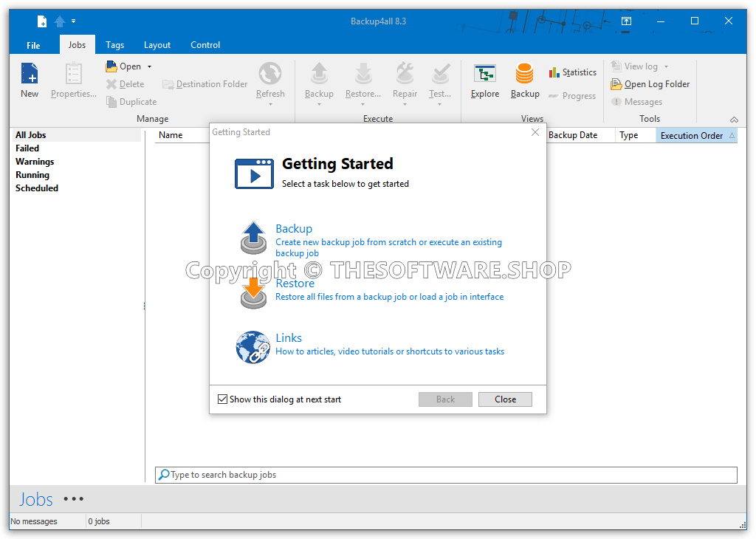Open the Destination Folder

[x=205, y=84]
